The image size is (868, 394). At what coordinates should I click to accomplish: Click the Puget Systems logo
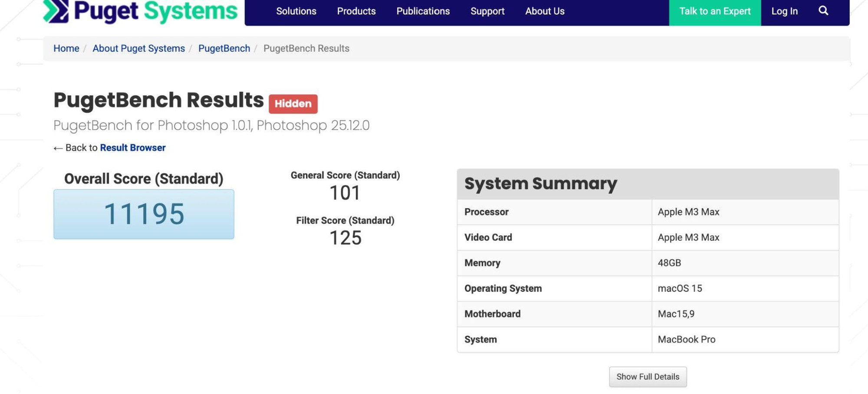tap(140, 11)
